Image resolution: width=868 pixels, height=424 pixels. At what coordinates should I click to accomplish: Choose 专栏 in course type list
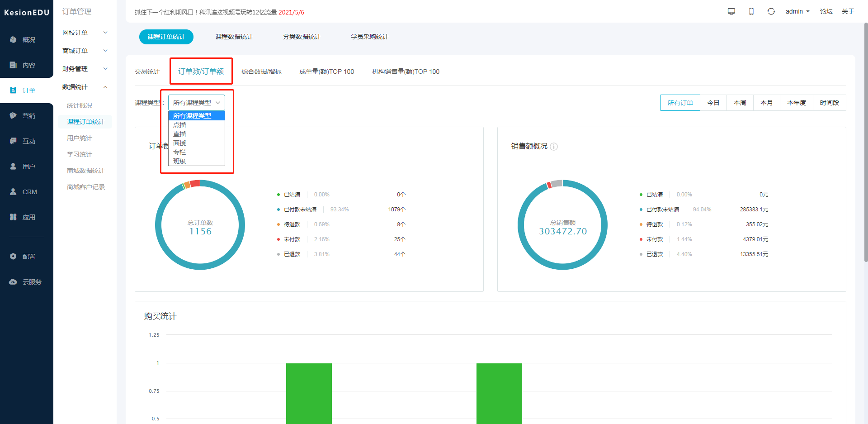197,152
